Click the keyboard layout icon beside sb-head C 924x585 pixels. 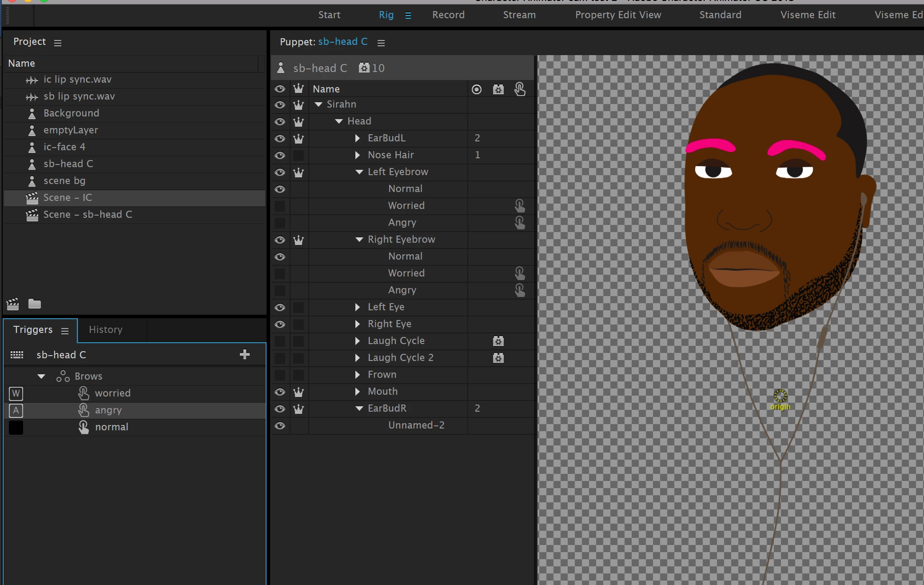pyautogui.click(x=17, y=355)
